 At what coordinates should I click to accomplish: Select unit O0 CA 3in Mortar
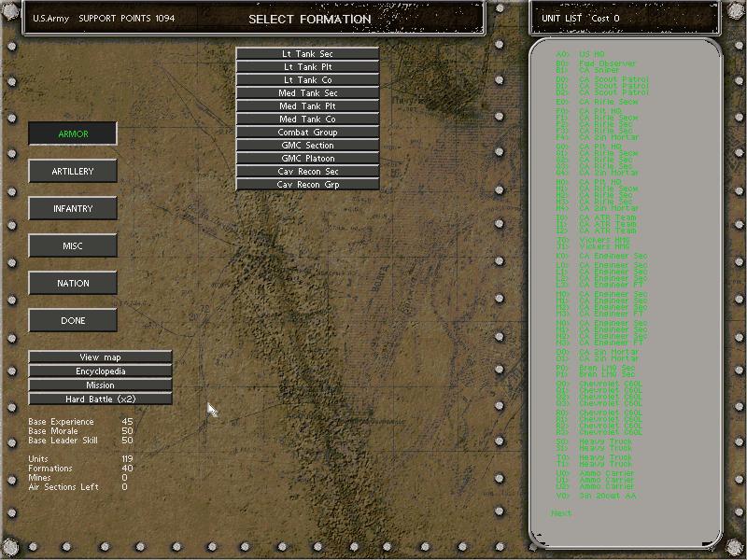tap(598, 353)
